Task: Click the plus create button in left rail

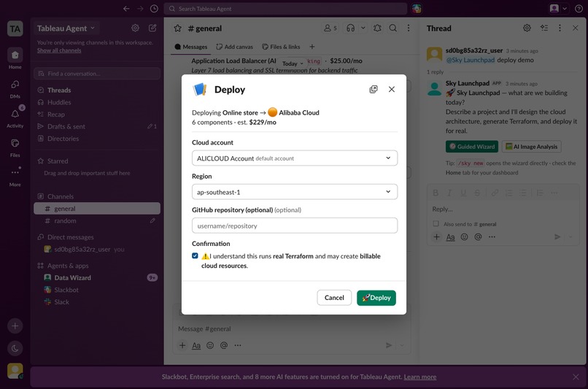Action: click(15, 326)
